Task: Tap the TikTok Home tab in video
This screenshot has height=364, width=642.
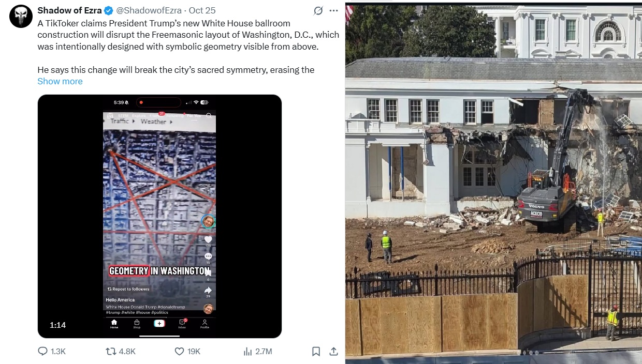Action: pyautogui.click(x=114, y=324)
